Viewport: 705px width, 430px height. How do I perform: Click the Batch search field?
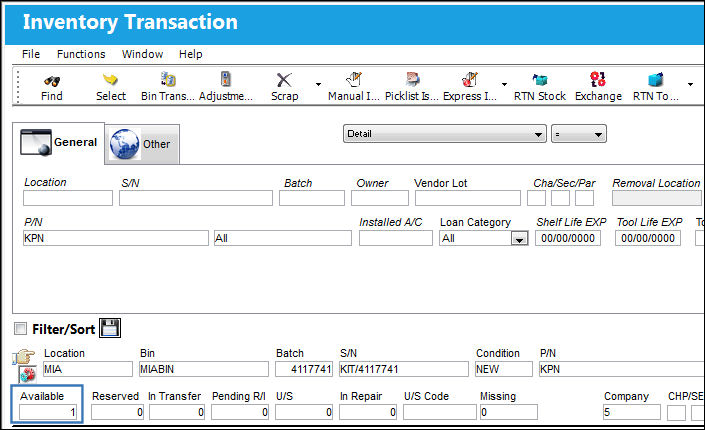[x=312, y=198]
